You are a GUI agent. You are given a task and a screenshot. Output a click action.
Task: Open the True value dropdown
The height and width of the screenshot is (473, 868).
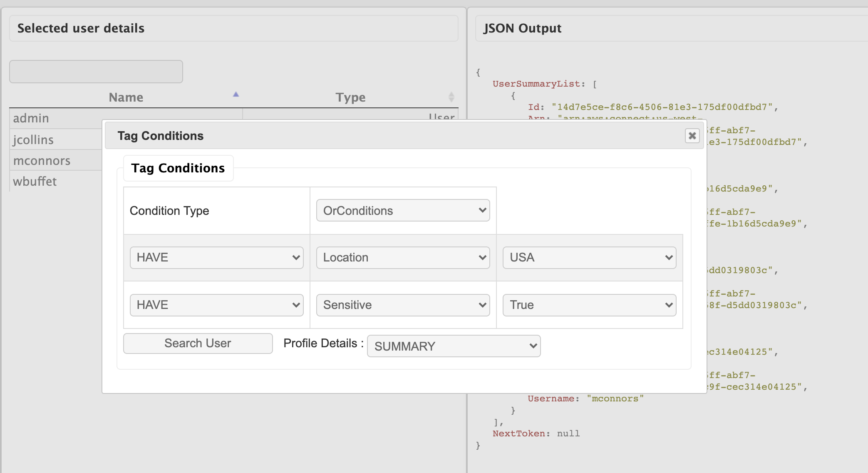click(x=589, y=305)
